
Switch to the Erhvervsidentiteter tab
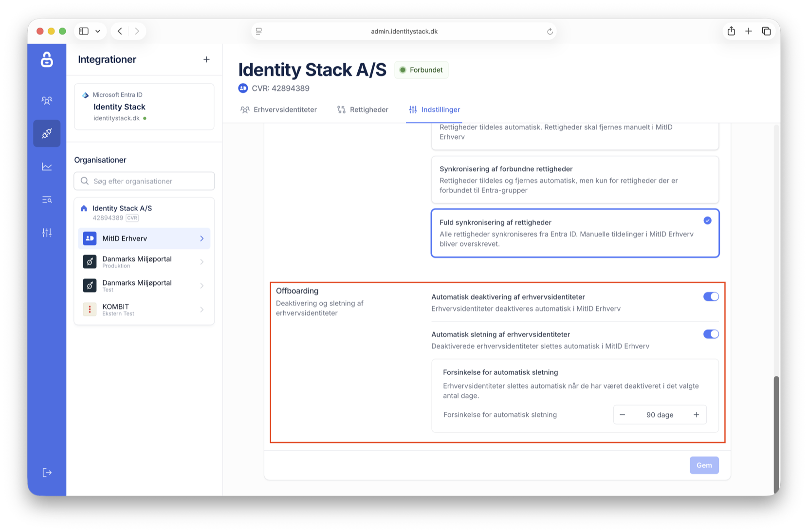(x=278, y=110)
